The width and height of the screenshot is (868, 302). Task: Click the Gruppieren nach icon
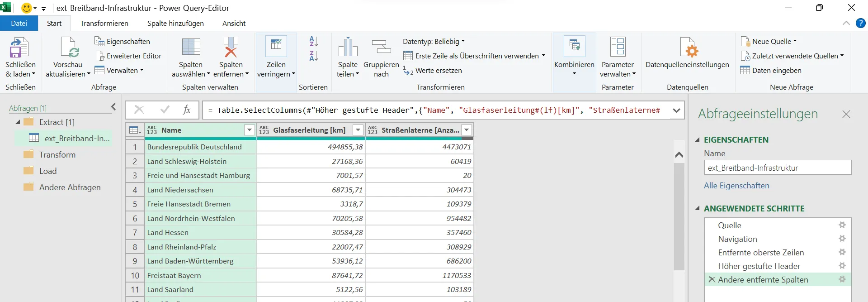[x=381, y=47]
